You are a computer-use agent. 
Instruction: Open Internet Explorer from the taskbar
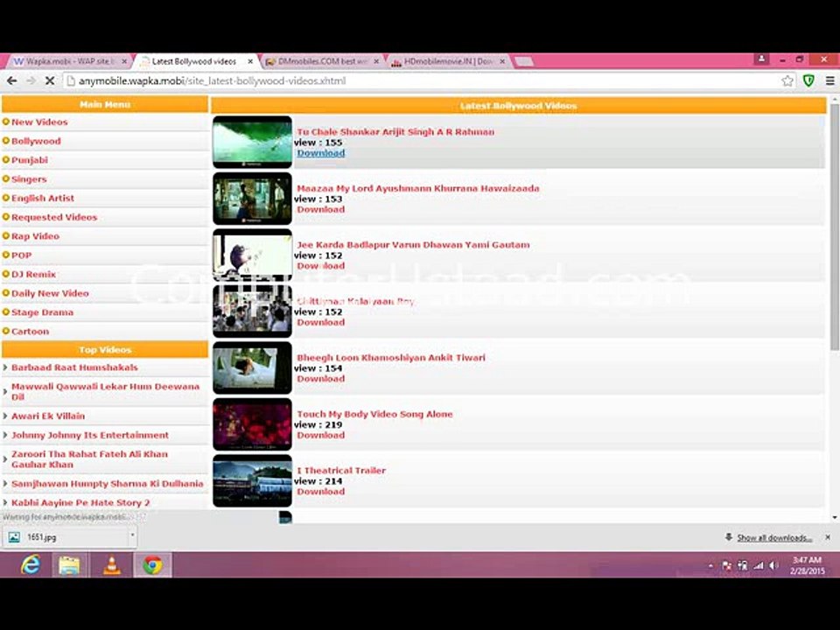(31, 565)
